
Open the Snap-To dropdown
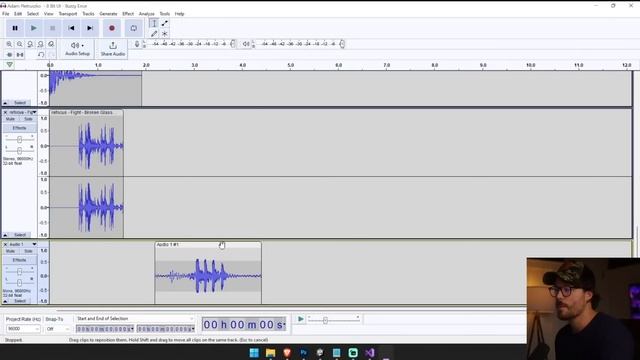point(58,329)
